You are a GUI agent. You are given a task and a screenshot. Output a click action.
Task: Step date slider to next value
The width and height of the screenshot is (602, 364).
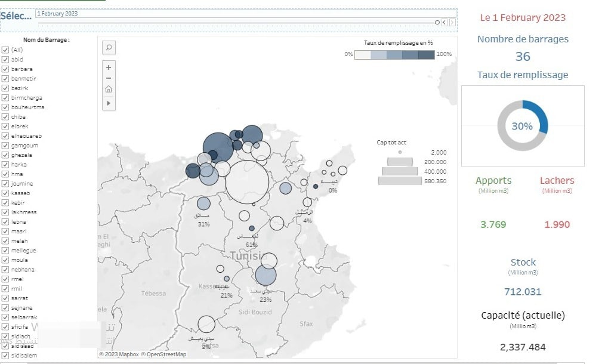[x=452, y=22]
